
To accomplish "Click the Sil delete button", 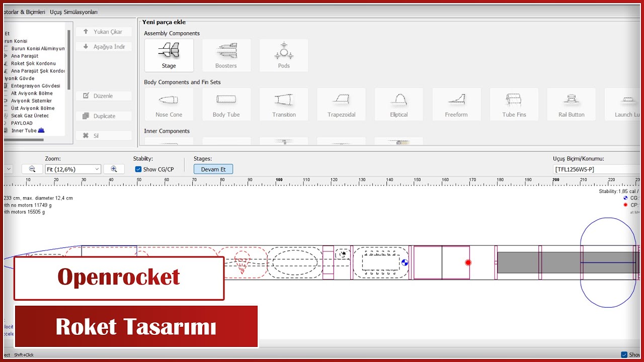I will [x=104, y=136].
